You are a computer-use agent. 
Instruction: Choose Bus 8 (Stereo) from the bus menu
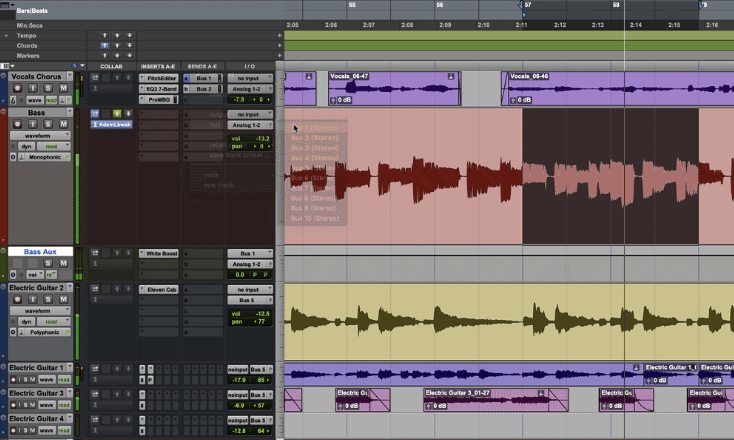pos(315,198)
